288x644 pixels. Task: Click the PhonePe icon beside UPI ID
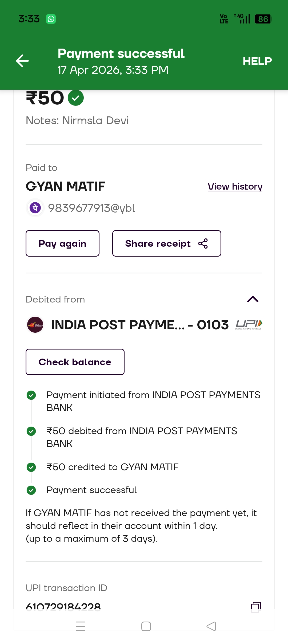coord(35,208)
